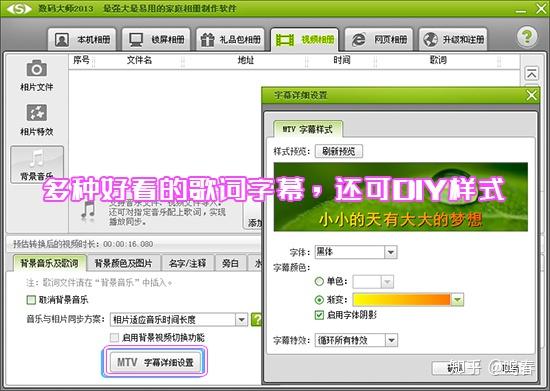
Task: Open the 旁白 tab
Action: [230, 263]
